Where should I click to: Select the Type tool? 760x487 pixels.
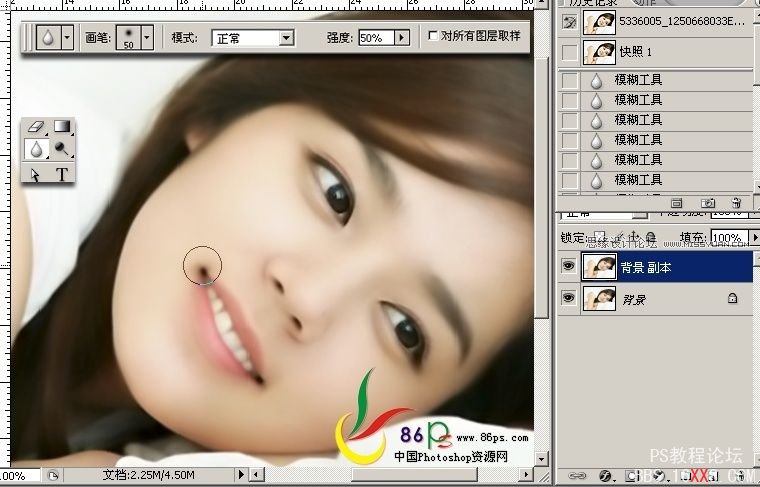62,174
